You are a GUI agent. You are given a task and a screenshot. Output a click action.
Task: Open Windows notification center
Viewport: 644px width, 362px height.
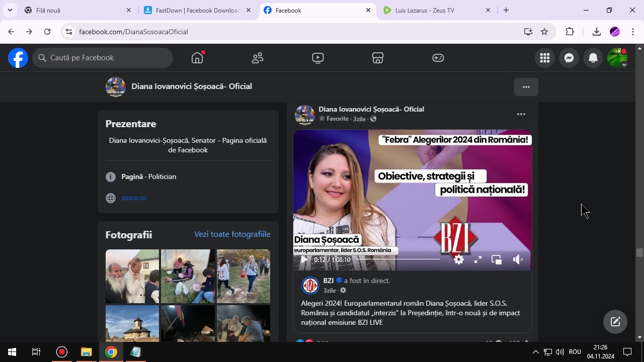pos(627,352)
